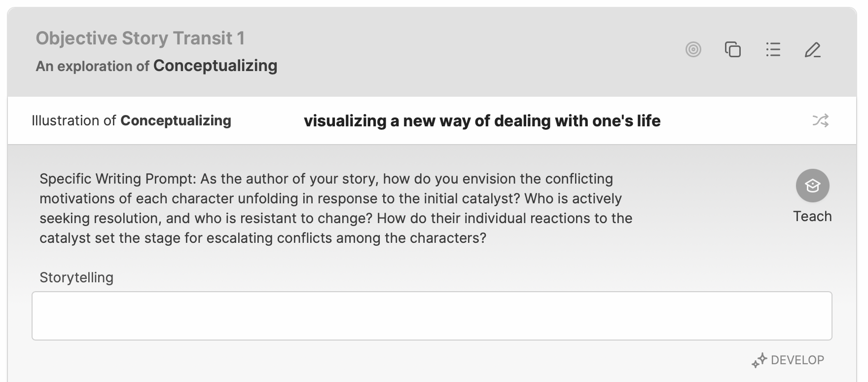This screenshot has width=868, height=382.
Task: Click the Specific Writing Prompt paragraph
Action: point(336,208)
